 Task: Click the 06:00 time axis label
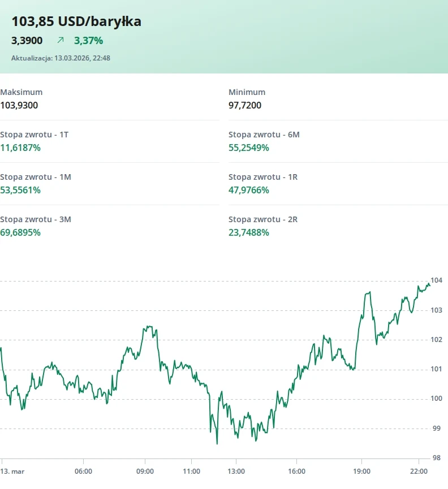click(x=83, y=471)
